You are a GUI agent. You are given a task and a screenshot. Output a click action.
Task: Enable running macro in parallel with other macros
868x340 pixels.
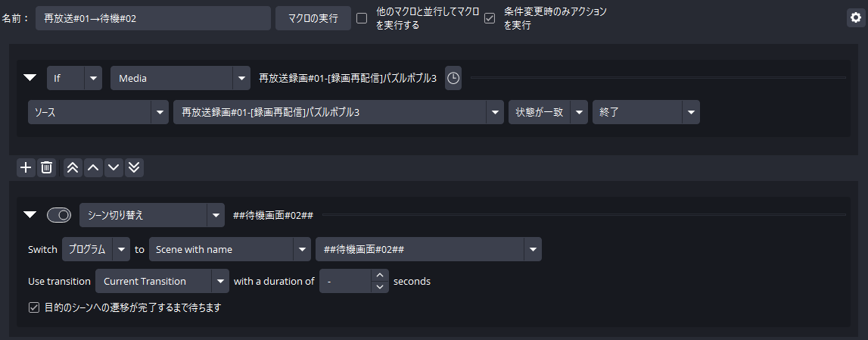point(362,18)
